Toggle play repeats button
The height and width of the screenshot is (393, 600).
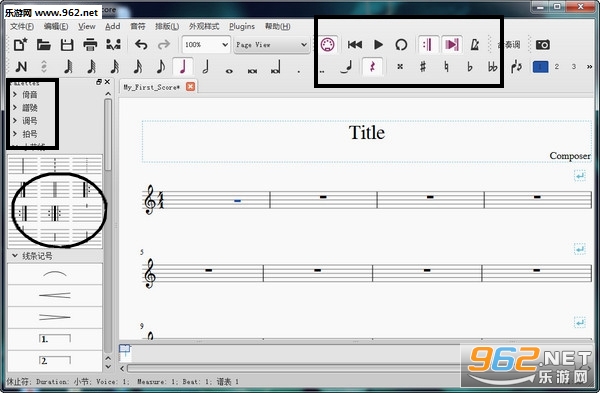coord(428,45)
